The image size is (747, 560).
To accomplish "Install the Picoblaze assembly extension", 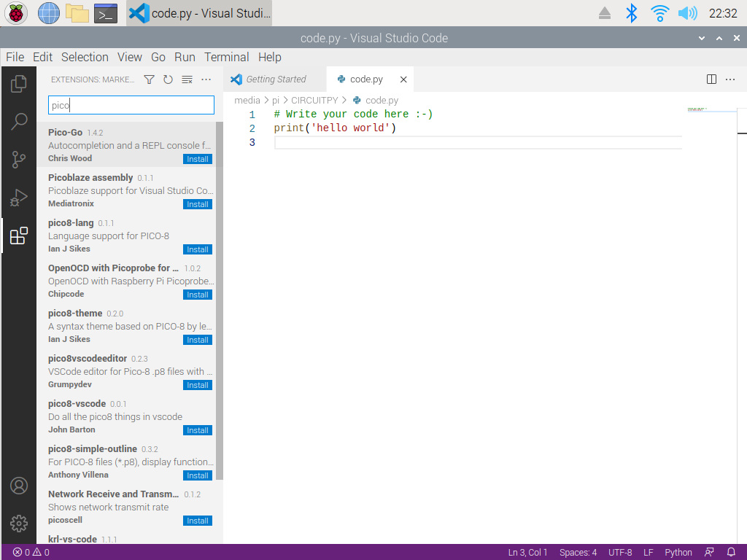I will [x=198, y=204].
